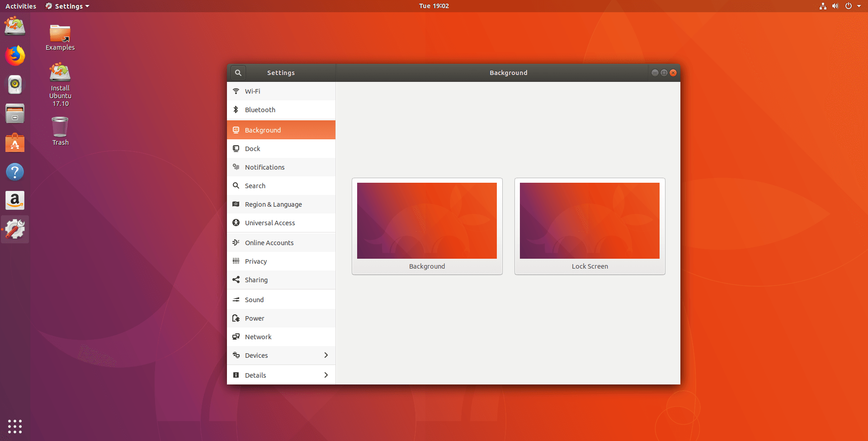This screenshot has width=868, height=441.
Task: Click the Privacy grid icon
Action: click(x=236, y=261)
